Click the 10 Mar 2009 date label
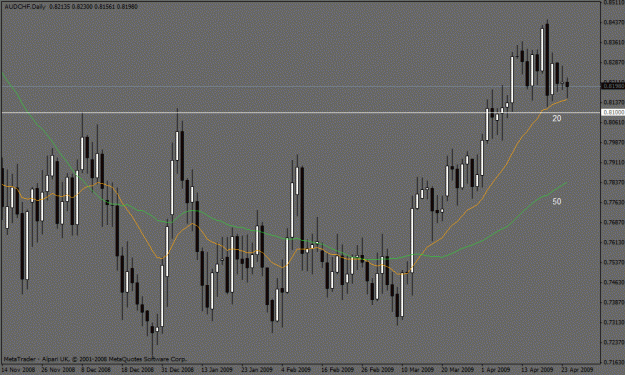 (x=417, y=369)
